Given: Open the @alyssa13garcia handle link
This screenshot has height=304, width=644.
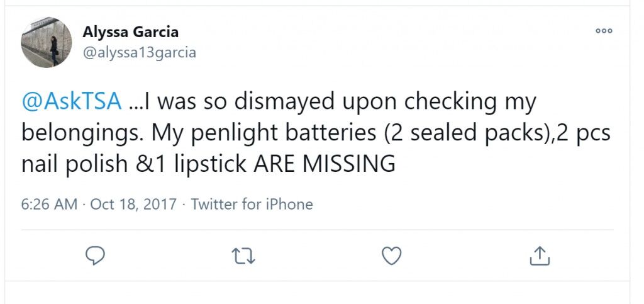Looking at the screenshot, I should [x=139, y=53].
